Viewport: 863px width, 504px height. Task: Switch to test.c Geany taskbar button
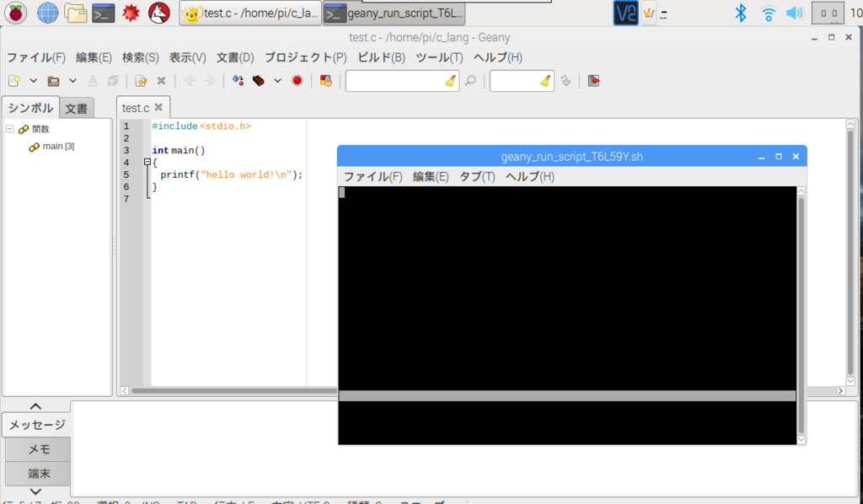(x=250, y=13)
